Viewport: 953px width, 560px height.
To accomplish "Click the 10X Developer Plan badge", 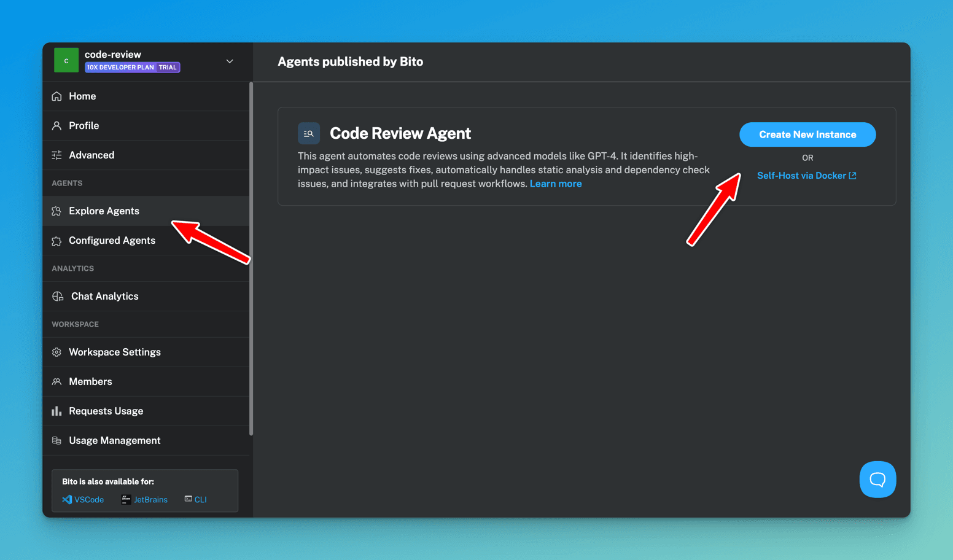I will pyautogui.click(x=120, y=68).
